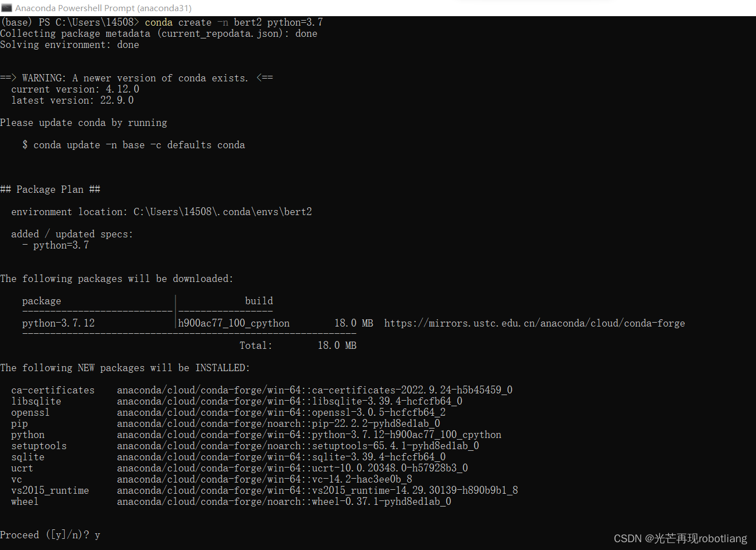Click the 'setuptools' package name

click(x=39, y=446)
